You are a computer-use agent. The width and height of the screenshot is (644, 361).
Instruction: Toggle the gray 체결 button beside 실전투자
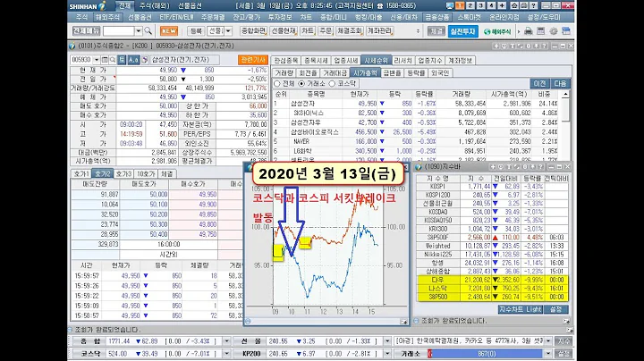[x=436, y=31]
